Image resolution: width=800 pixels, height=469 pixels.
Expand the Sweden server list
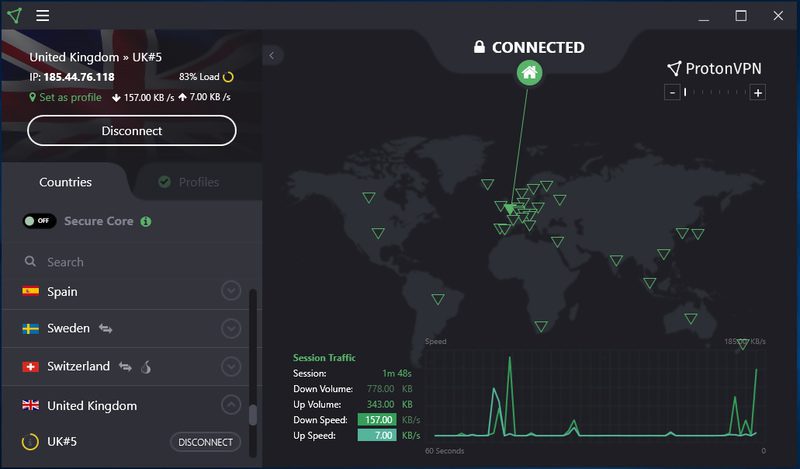coord(231,329)
